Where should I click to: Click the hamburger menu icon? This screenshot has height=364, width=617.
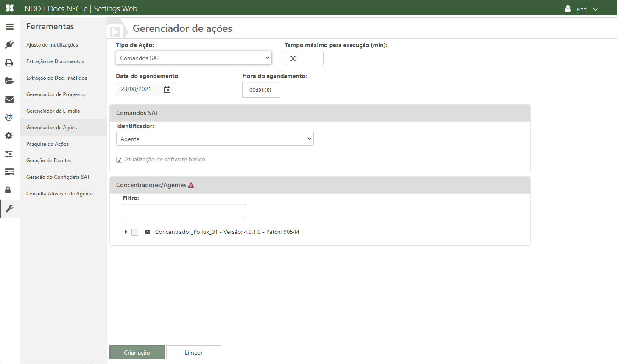9,27
